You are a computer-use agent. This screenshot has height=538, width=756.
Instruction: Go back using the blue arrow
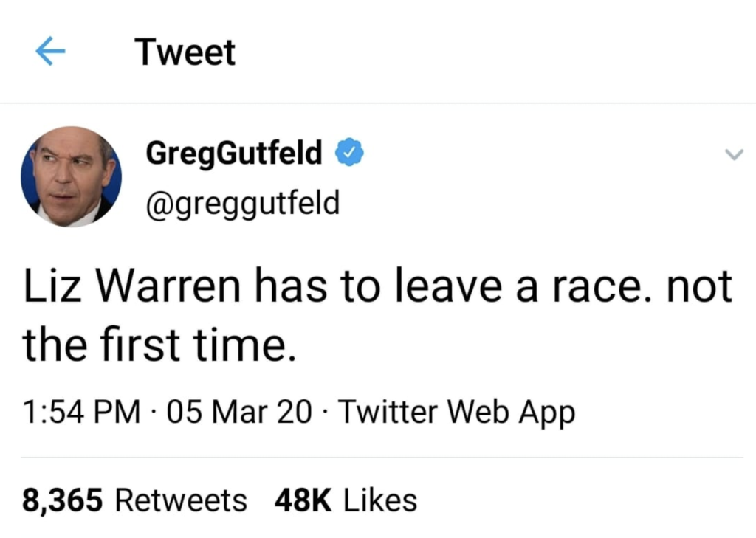51,51
